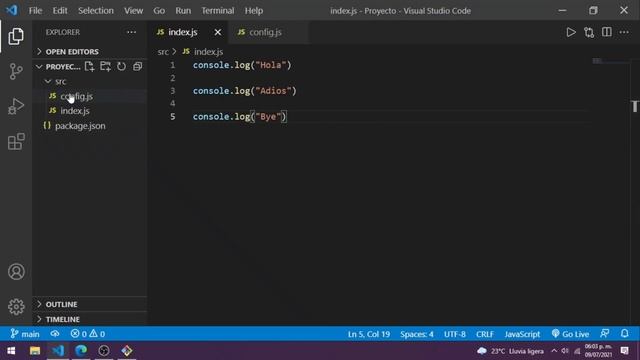Open the Run and Debug view

tap(16, 107)
